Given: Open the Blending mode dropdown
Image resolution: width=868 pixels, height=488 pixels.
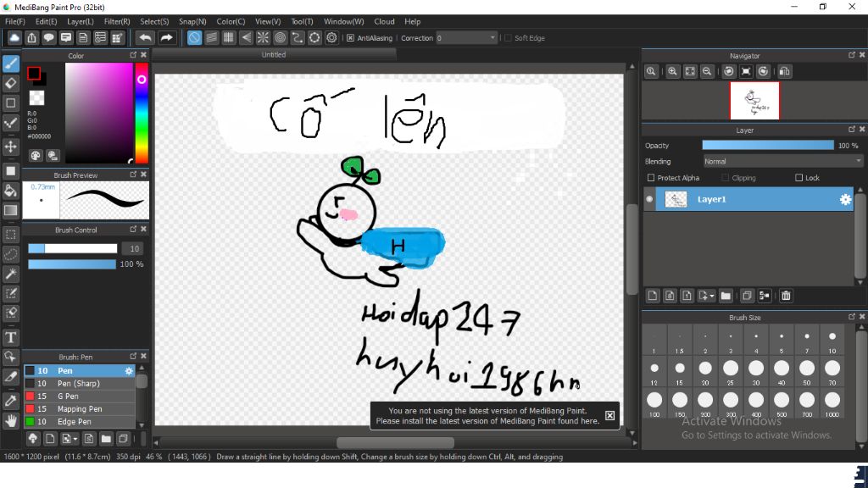Looking at the screenshot, I should [x=782, y=162].
